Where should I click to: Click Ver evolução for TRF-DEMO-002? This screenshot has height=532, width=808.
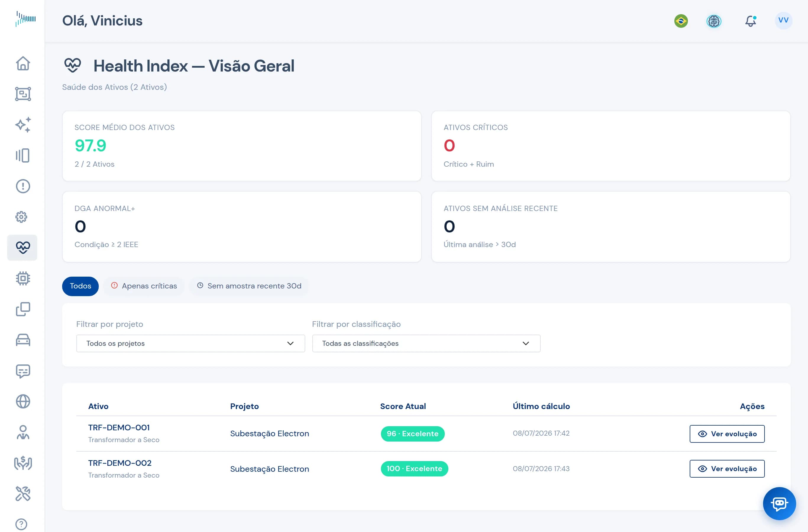pyautogui.click(x=727, y=468)
